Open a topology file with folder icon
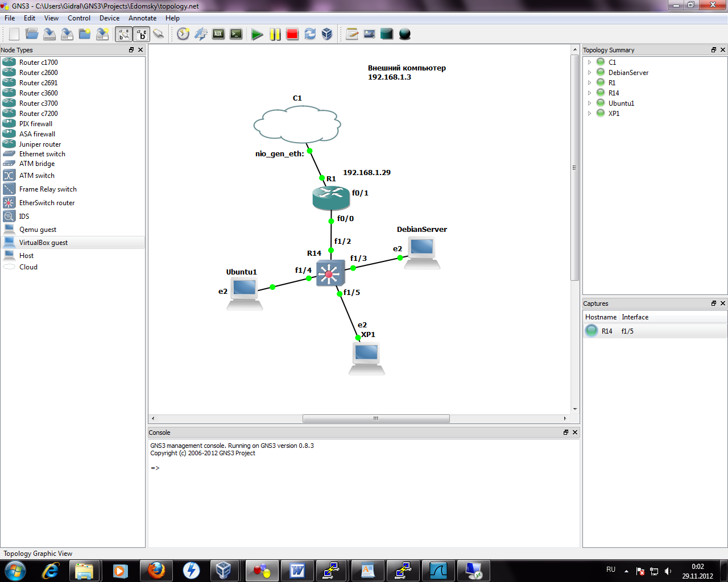Viewport: 728px width, 582px height. tap(32, 34)
